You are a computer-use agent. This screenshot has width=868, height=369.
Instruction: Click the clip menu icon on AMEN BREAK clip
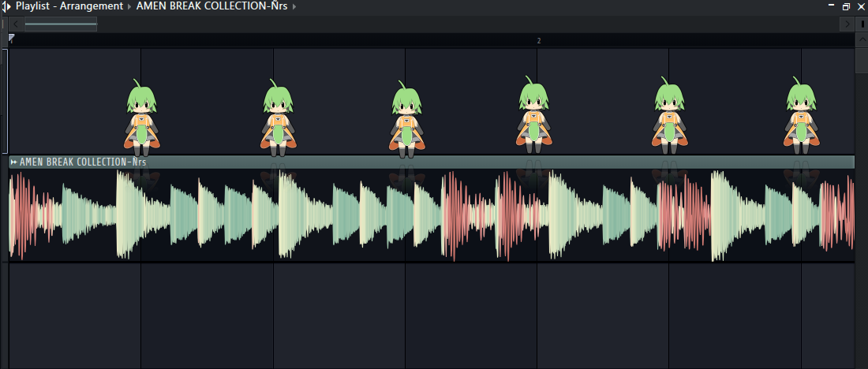point(13,162)
